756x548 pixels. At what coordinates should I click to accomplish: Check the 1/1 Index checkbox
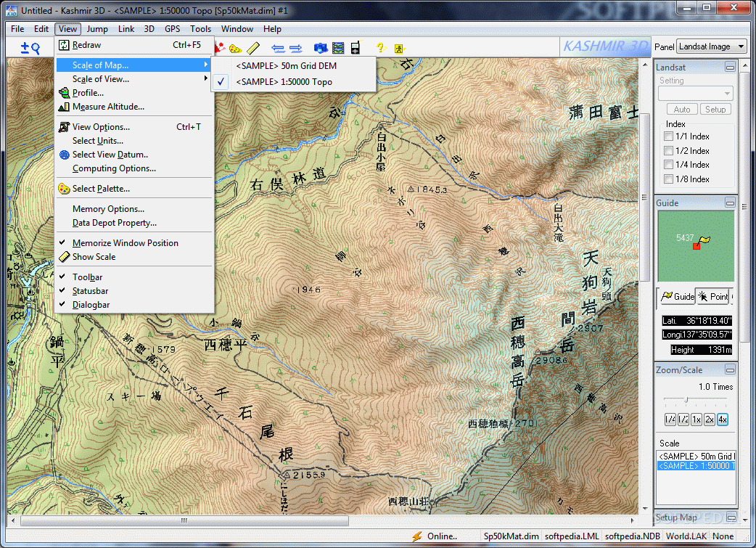(668, 136)
